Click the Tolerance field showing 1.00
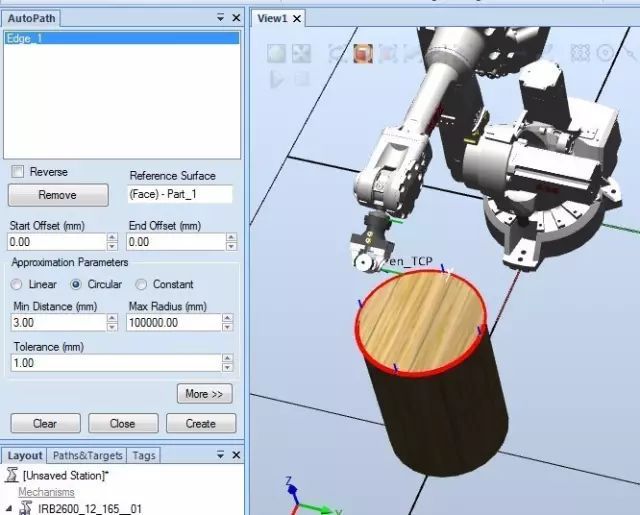Viewport: 640px width, 515px height. tap(116, 363)
